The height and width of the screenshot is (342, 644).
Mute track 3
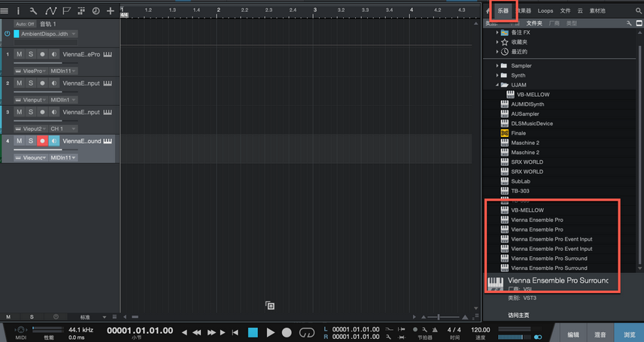19,112
